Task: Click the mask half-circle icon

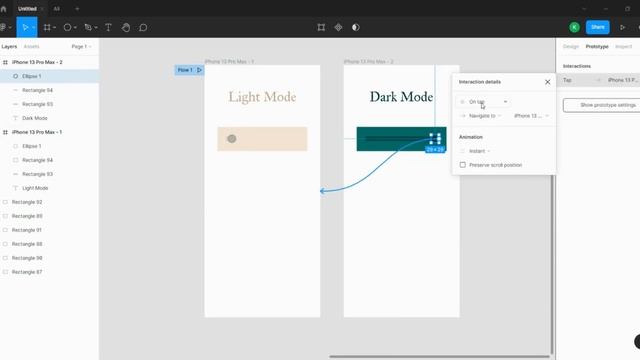Action: coord(356,27)
